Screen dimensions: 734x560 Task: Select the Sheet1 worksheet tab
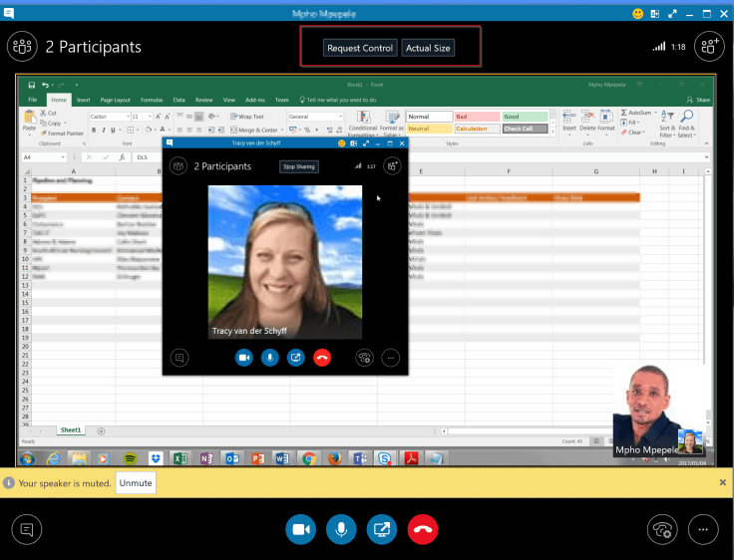click(x=70, y=429)
